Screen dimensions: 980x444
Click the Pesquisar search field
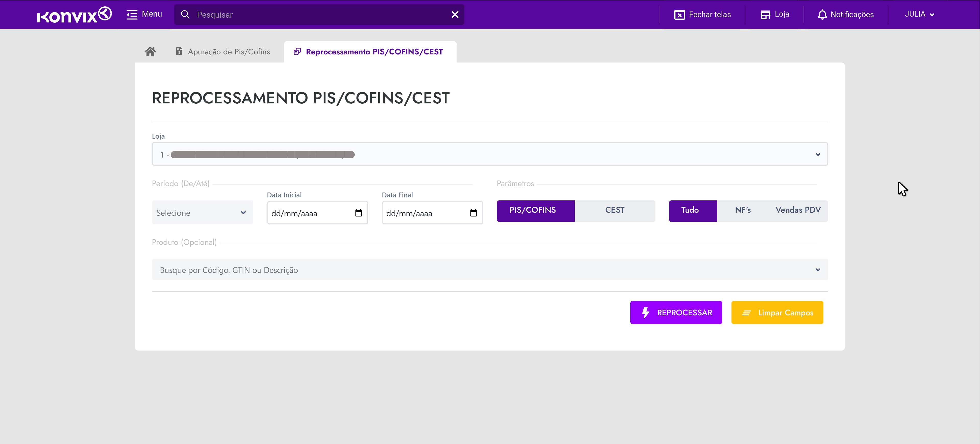(x=320, y=15)
